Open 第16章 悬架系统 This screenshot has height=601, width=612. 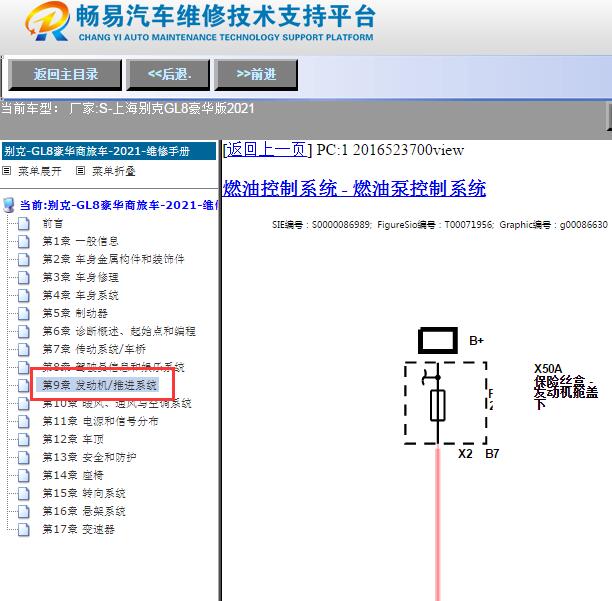click(84, 511)
